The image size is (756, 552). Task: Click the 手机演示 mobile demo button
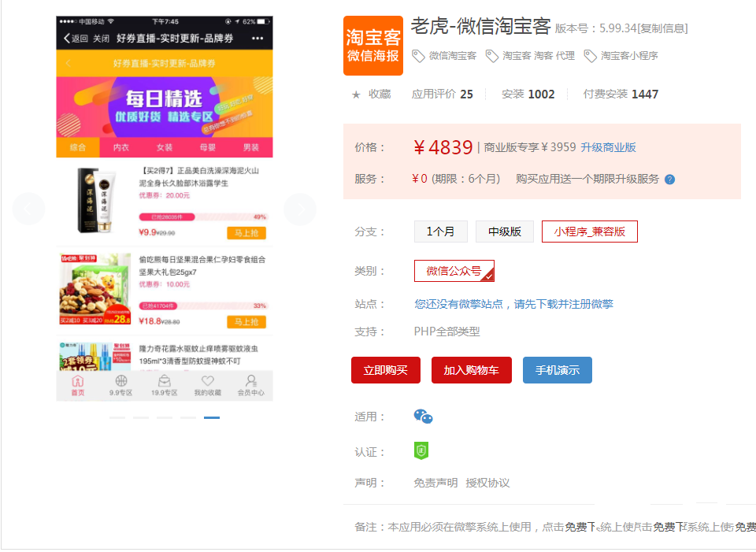[x=558, y=370]
